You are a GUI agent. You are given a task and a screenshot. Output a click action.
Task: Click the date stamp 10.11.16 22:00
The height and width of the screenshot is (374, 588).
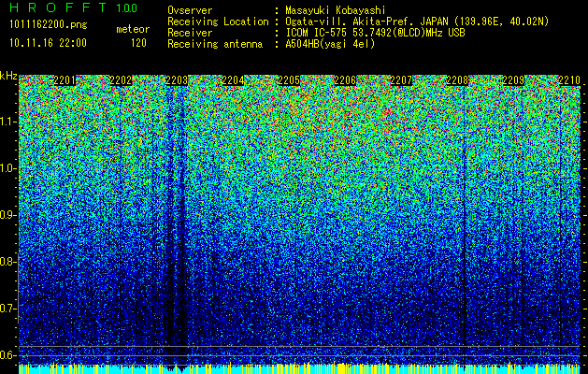[x=48, y=43]
